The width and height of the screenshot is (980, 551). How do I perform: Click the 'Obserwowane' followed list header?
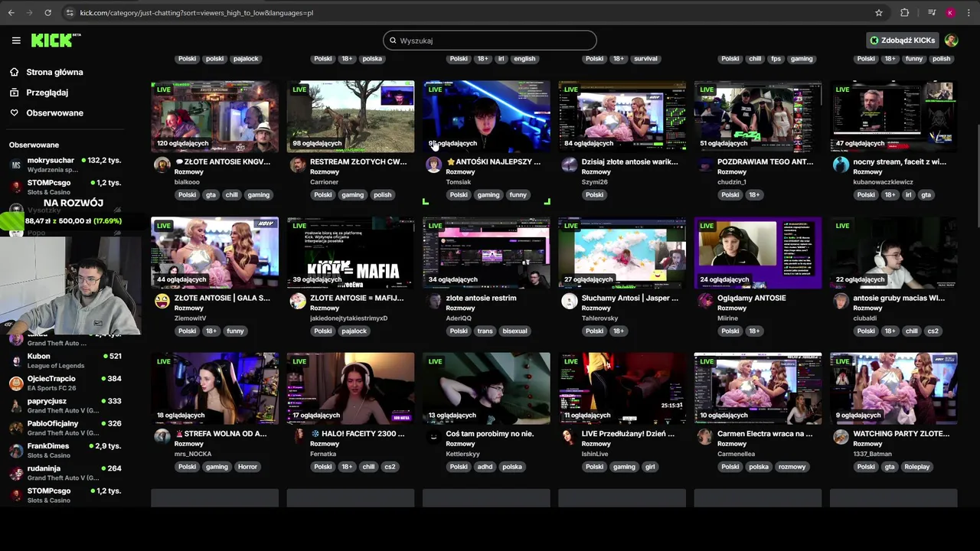[34, 145]
